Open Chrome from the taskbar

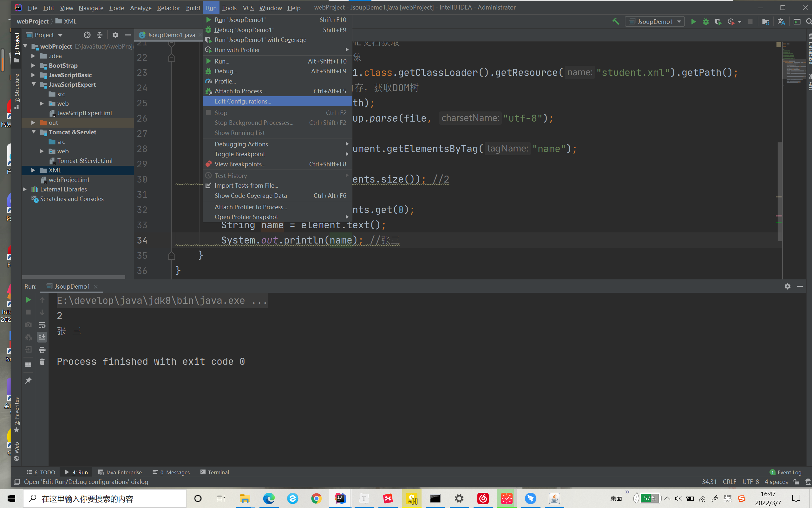(x=316, y=498)
